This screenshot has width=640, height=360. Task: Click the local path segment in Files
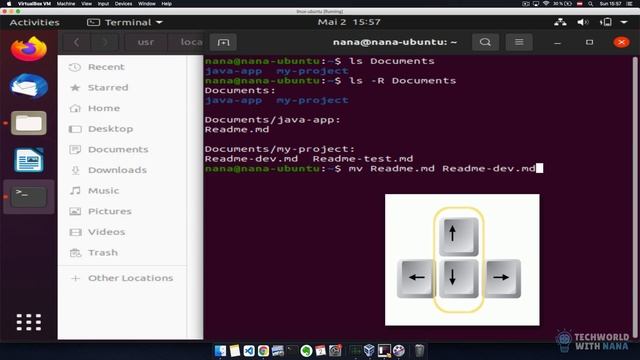pos(191,42)
